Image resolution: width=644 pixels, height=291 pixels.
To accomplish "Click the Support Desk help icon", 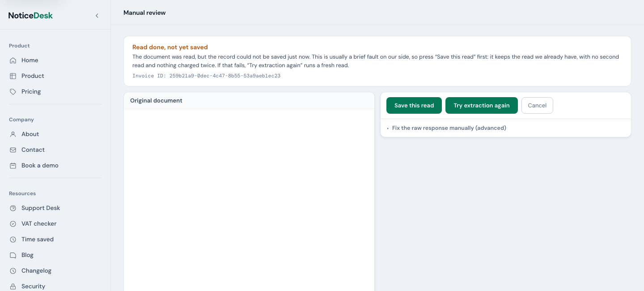I will tap(13, 208).
